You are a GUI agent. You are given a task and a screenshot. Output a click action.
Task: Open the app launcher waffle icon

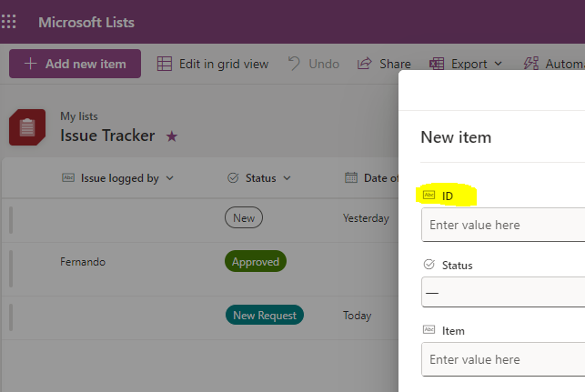[x=8, y=22]
